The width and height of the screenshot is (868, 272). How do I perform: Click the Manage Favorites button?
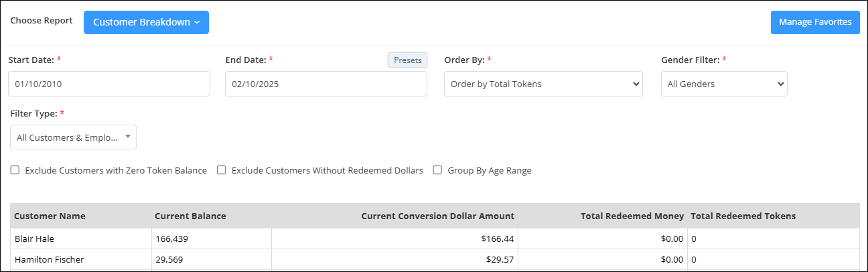point(815,22)
